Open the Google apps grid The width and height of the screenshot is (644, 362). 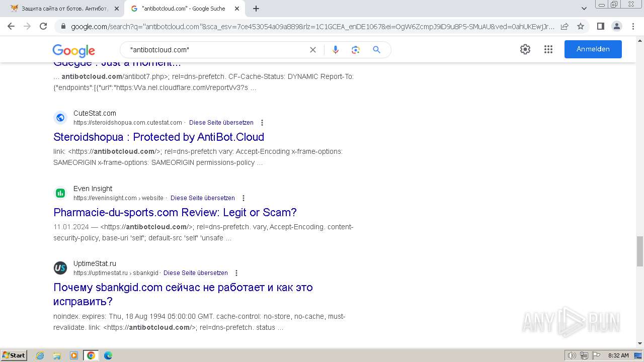click(x=548, y=49)
